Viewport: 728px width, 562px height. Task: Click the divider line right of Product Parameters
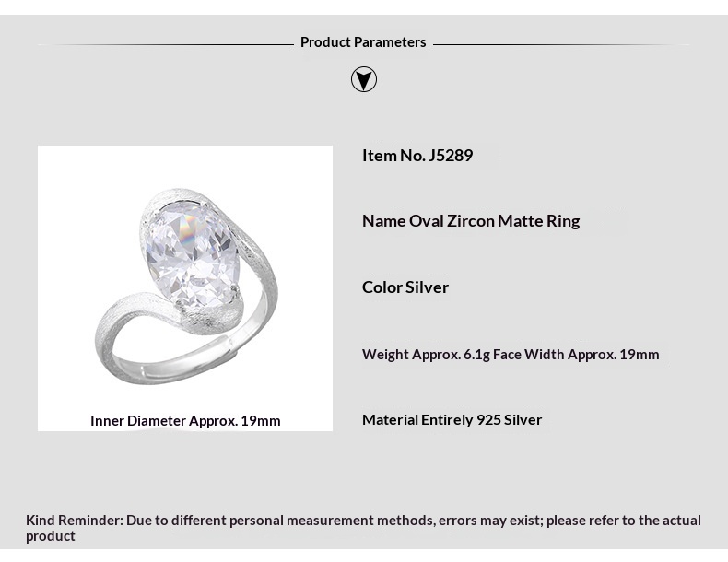coord(562,43)
